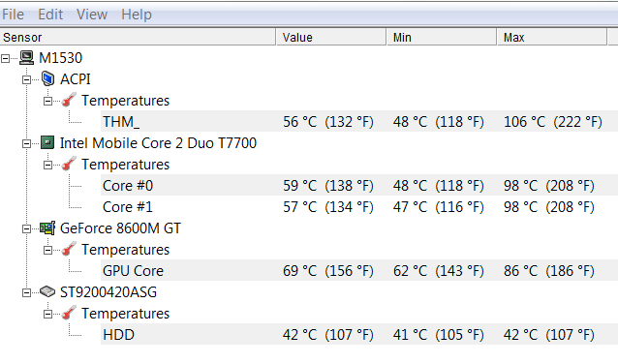
Task: Click the thermometer icon under GeForce 8600M GT
Action: (x=69, y=250)
